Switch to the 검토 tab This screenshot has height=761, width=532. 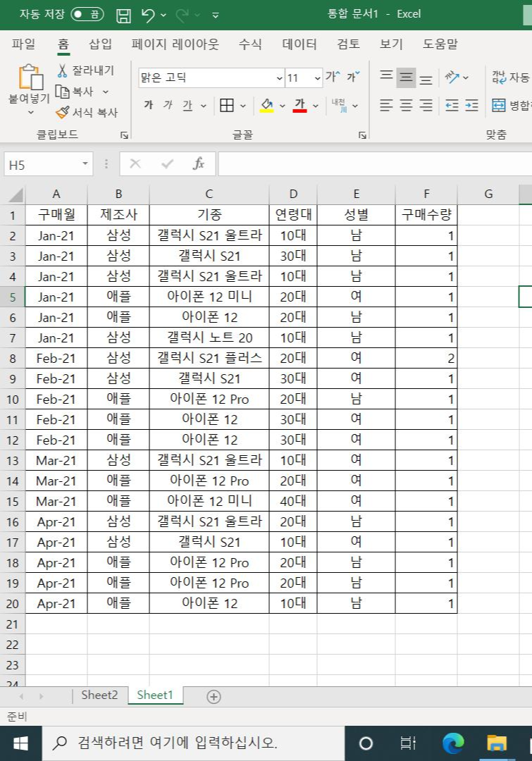pos(349,44)
